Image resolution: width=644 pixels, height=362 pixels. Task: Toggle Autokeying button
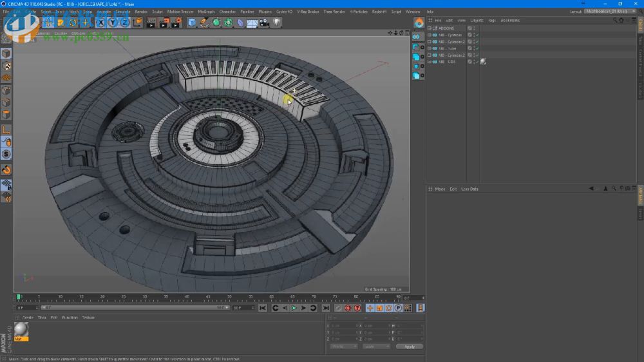[x=348, y=308]
